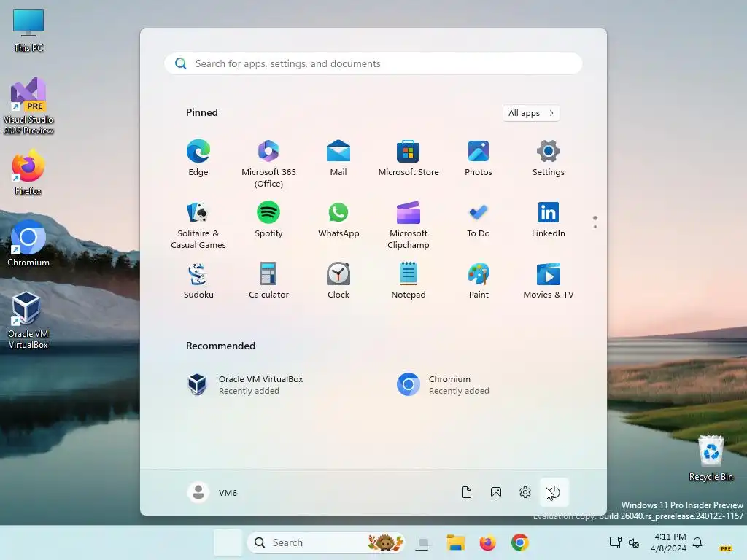
Task: Click the Power button in Start menu
Action: point(554,492)
